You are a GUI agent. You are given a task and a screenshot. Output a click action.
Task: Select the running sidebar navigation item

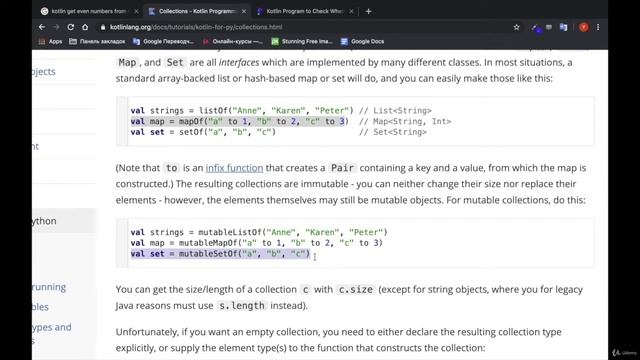coord(49,287)
